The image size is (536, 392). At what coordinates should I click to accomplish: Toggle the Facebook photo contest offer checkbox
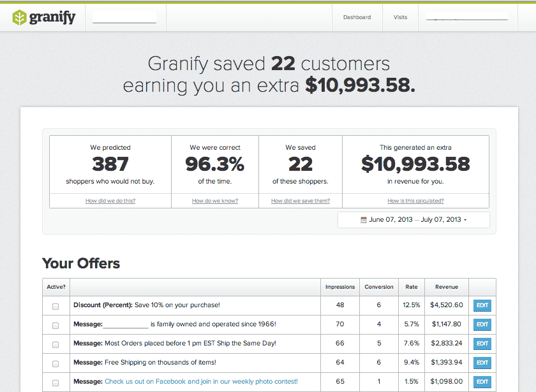56,382
